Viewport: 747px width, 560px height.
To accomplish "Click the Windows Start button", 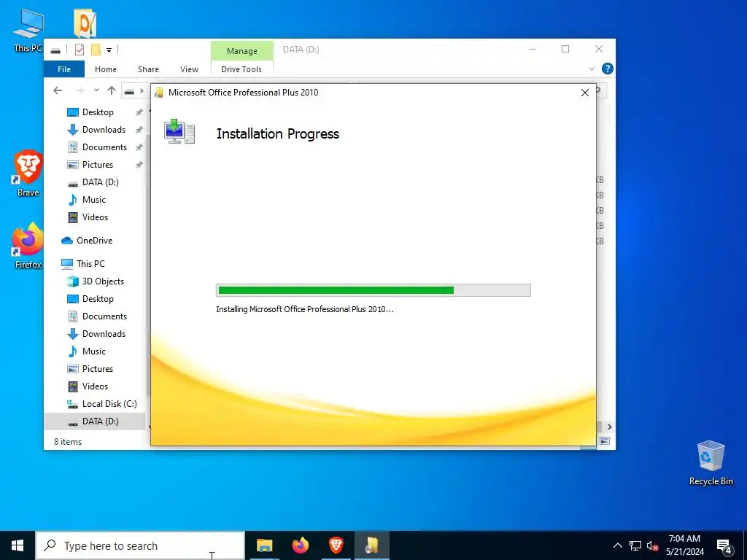I will (x=18, y=545).
